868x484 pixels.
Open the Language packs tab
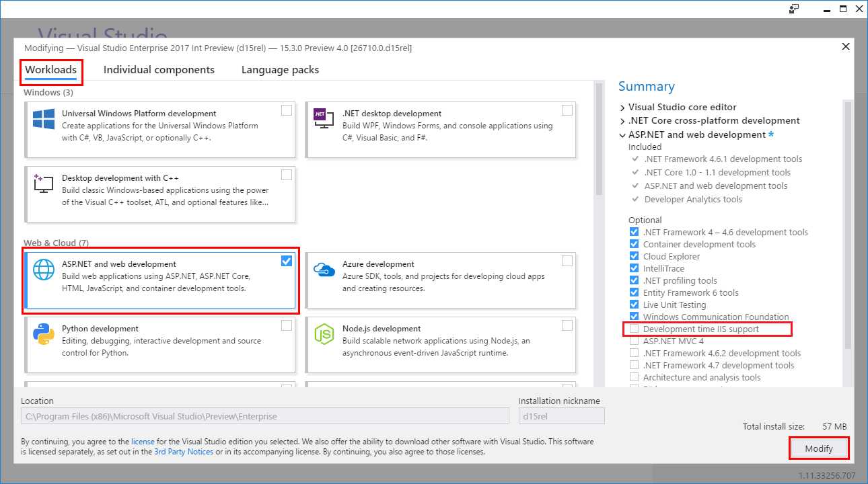(280, 70)
